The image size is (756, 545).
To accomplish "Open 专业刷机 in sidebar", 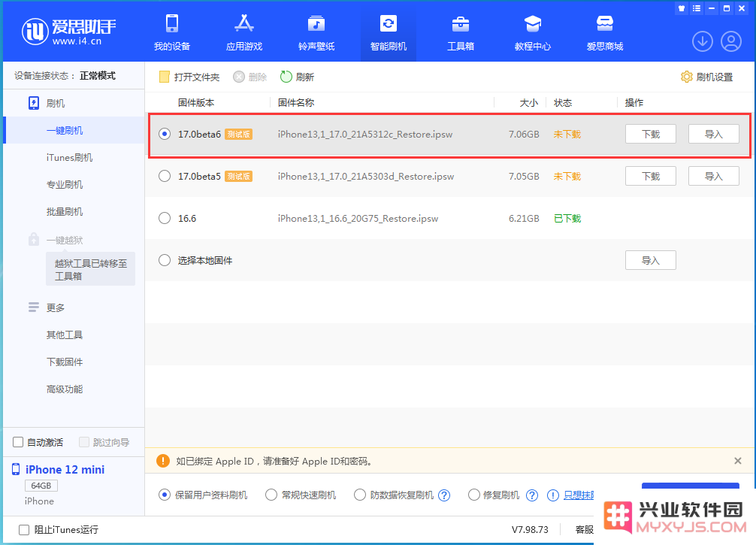I will pos(65,184).
